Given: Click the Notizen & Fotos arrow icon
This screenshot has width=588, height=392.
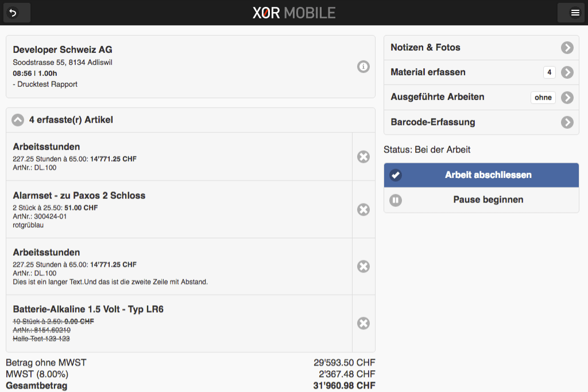Looking at the screenshot, I should pyautogui.click(x=567, y=48).
